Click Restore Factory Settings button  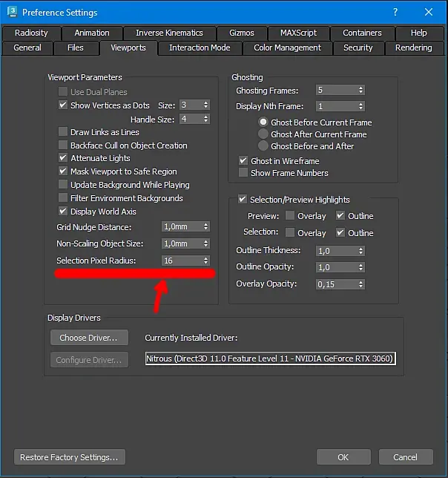pos(70,457)
